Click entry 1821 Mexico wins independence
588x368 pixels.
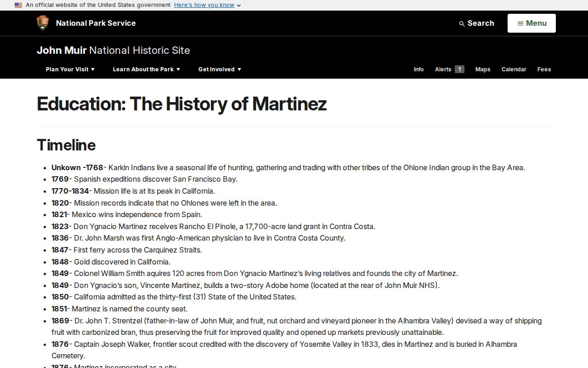127,215
